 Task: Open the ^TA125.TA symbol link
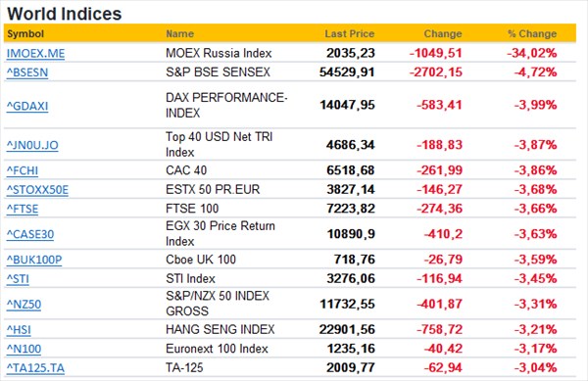tap(35, 368)
